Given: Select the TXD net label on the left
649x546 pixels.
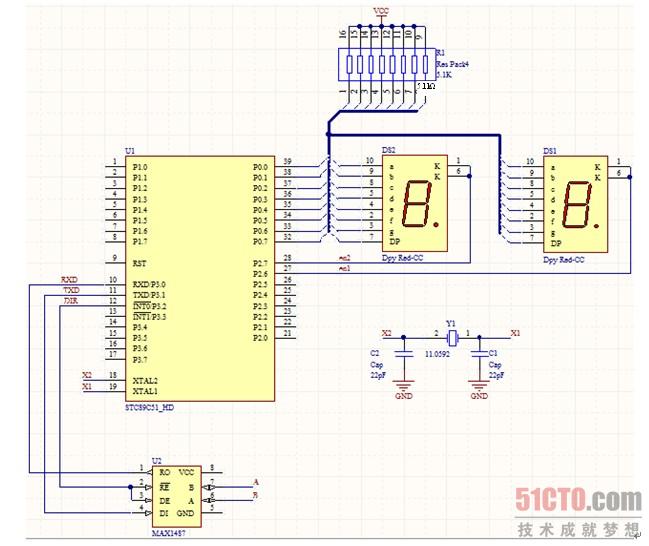Looking at the screenshot, I should tap(71, 290).
